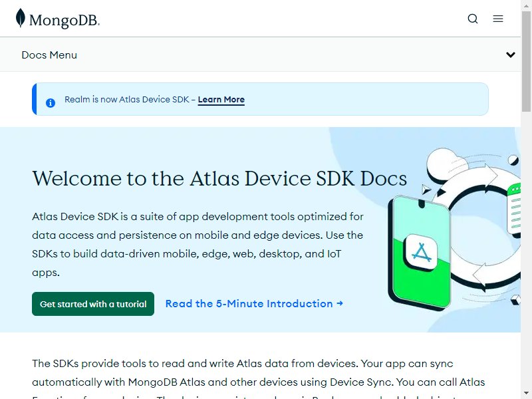532x399 pixels.
Task: Click Get started with a tutorial button
Action: click(93, 304)
